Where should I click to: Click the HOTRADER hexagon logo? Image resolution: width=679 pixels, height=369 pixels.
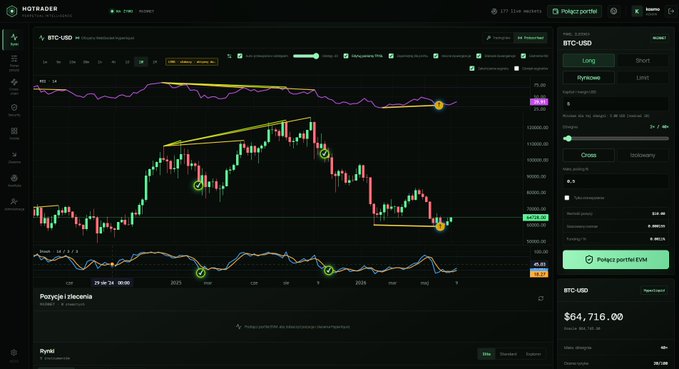tap(12, 11)
